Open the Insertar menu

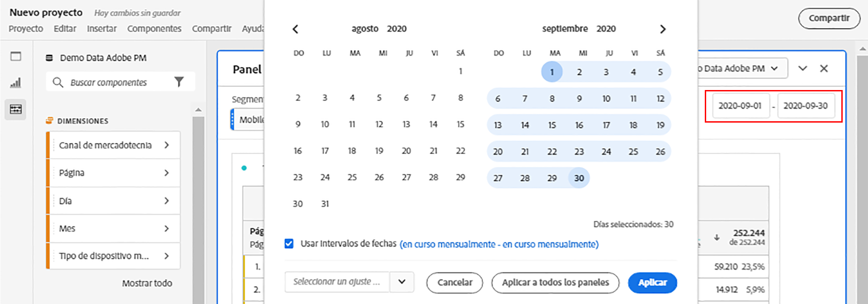pos(102,28)
